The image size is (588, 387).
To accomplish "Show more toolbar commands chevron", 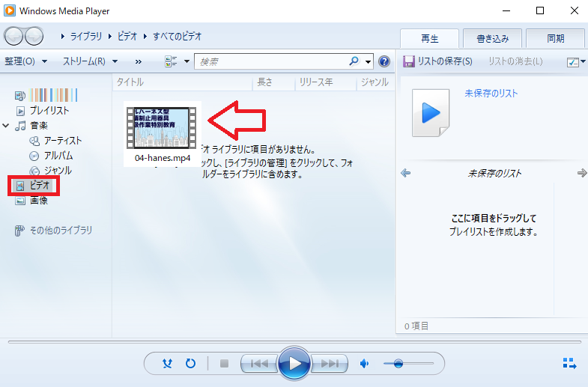I will point(139,61).
